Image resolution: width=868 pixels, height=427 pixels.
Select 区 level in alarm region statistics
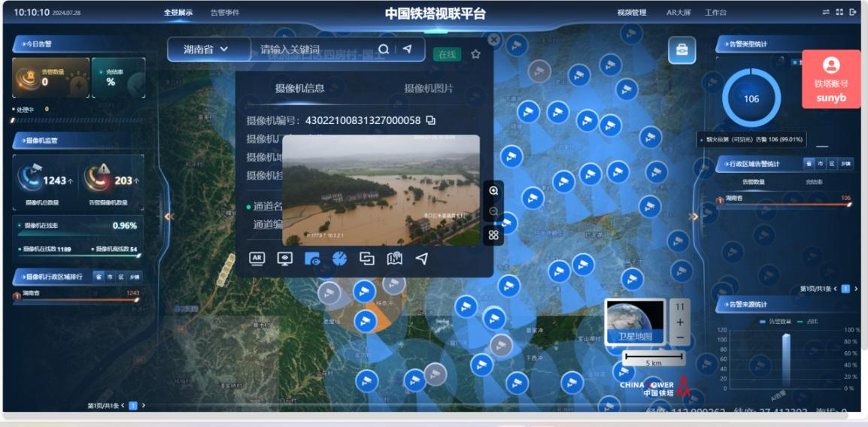pyautogui.click(x=832, y=164)
